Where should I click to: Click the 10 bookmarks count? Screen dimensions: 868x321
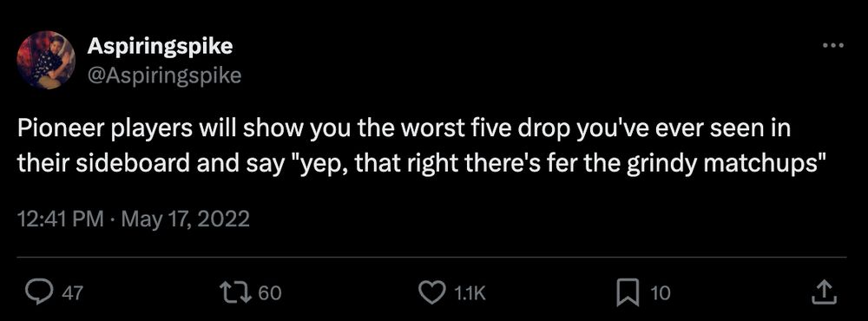click(x=660, y=293)
